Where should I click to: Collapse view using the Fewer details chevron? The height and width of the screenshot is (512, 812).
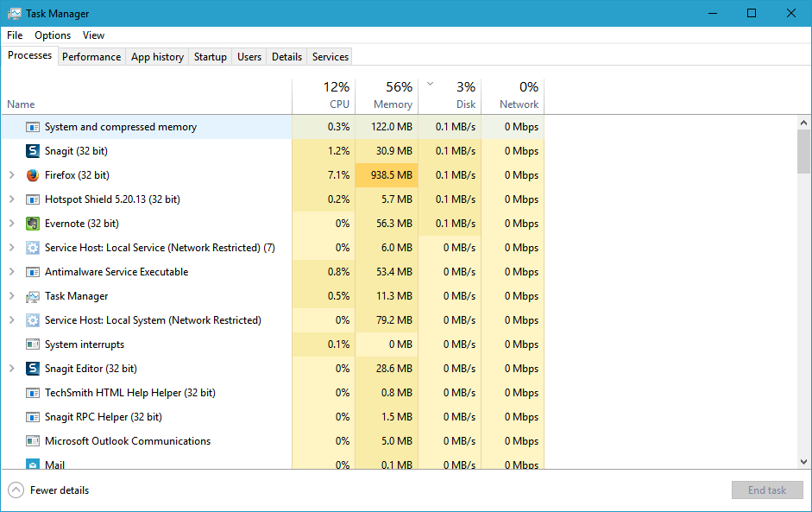pos(15,490)
